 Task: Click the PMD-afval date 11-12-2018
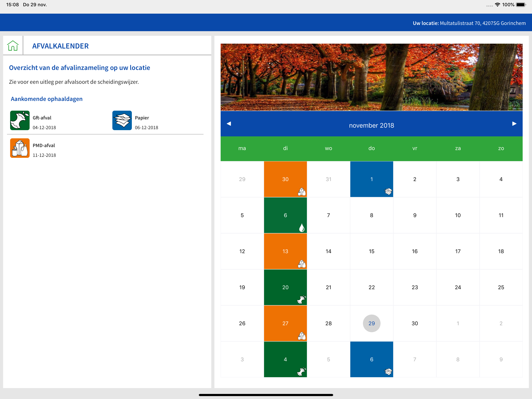point(44,155)
